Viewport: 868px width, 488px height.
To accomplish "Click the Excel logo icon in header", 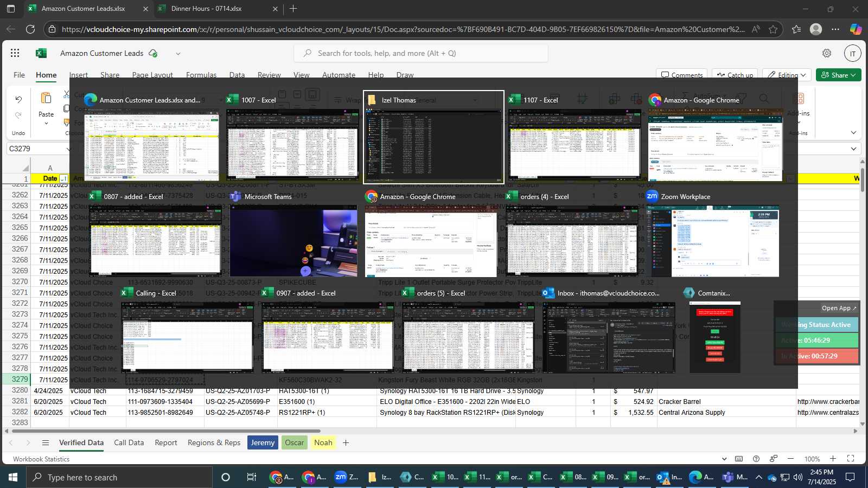I will (41, 53).
